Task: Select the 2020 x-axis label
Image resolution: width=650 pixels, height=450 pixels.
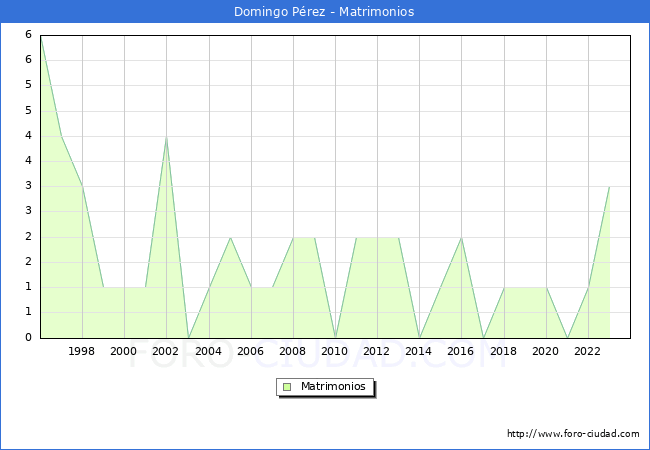Action: (x=546, y=351)
